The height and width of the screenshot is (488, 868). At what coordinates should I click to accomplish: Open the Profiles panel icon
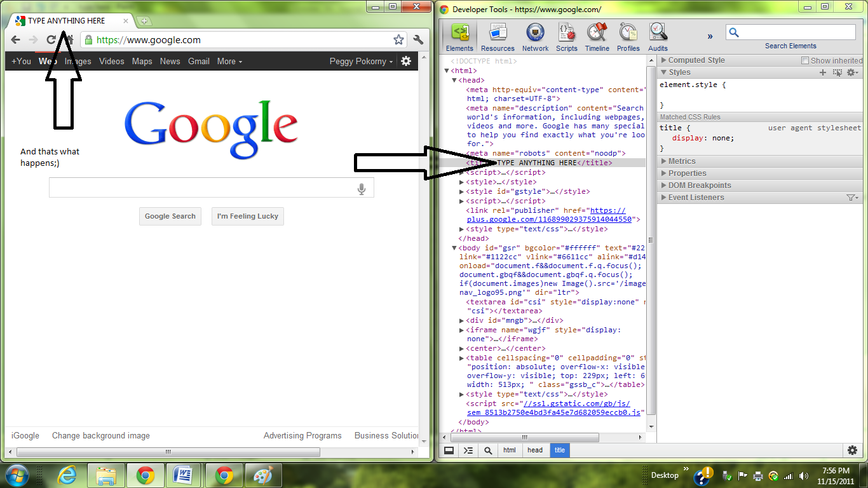(628, 37)
